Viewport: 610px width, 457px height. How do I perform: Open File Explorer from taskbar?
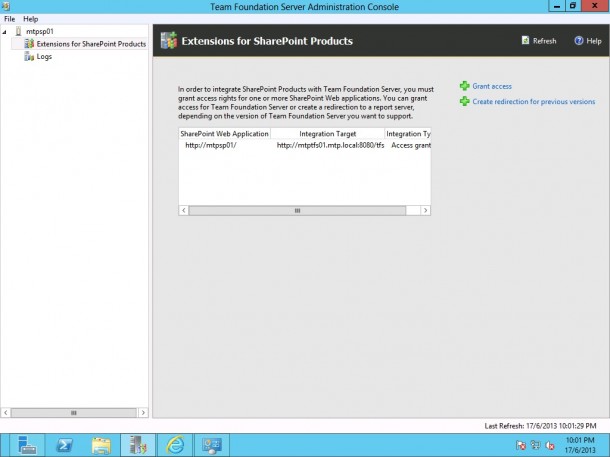coord(101,445)
